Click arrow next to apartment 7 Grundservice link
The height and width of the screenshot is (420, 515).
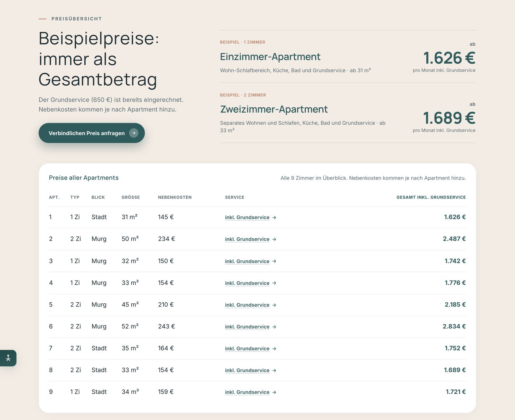coord(274,349)
